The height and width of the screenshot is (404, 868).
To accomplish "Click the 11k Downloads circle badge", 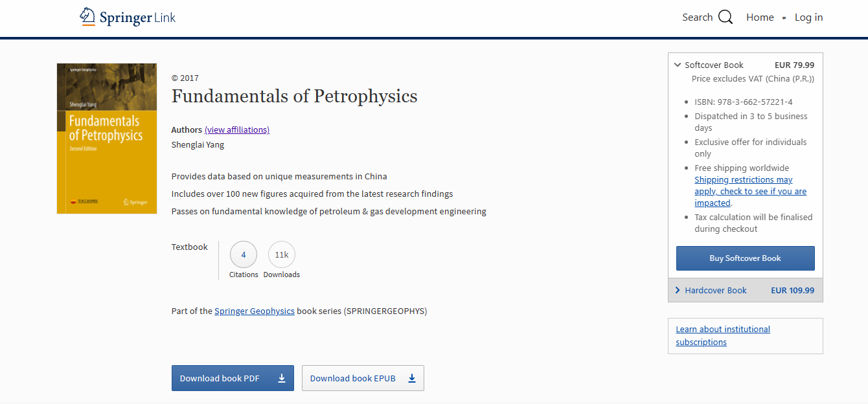I will pyautogui.click(x=282, y=255).
